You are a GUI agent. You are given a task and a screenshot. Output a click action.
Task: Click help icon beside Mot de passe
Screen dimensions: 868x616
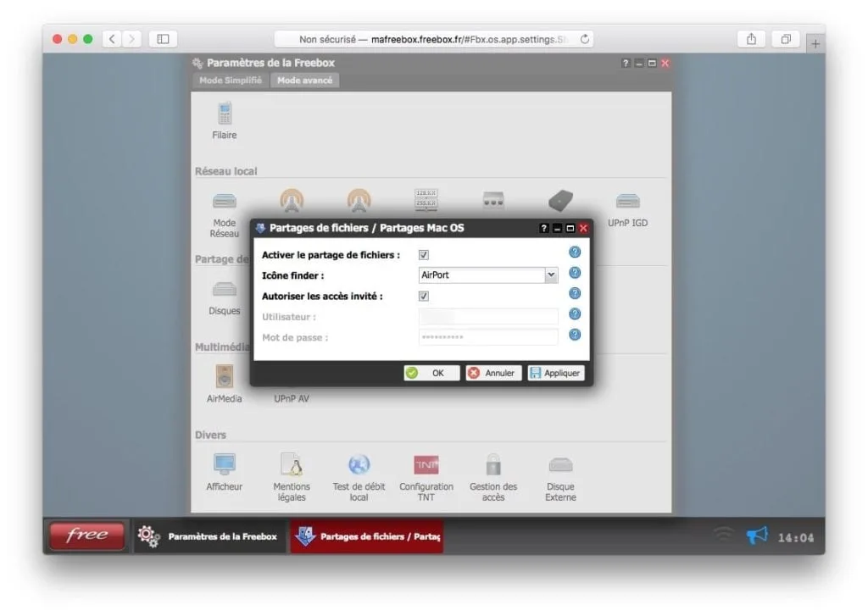point(575,335)
